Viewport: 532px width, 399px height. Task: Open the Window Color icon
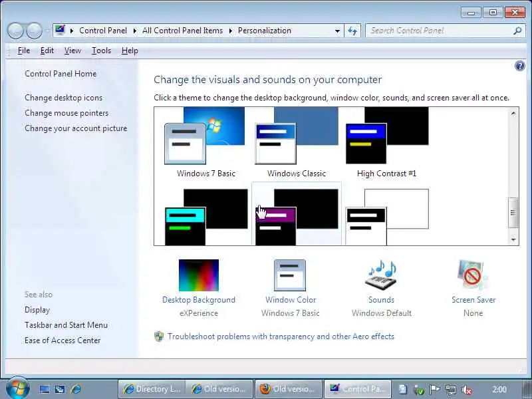290,275
